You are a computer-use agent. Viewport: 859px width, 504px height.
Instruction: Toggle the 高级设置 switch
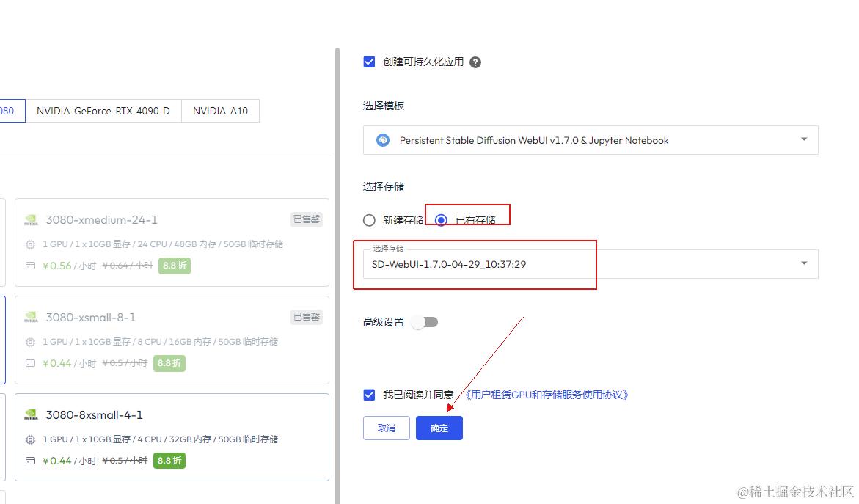426,322
